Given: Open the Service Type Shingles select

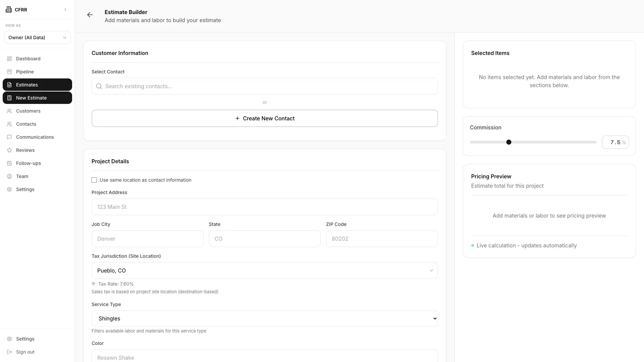Looking at the screenshot, I should pyautogui.click(x=264, y=318).
